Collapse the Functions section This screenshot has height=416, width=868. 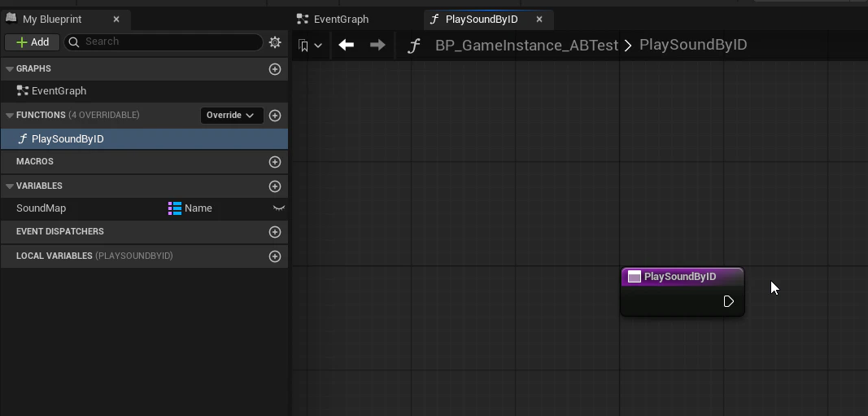pyautogui.click(x=10, y=116)
